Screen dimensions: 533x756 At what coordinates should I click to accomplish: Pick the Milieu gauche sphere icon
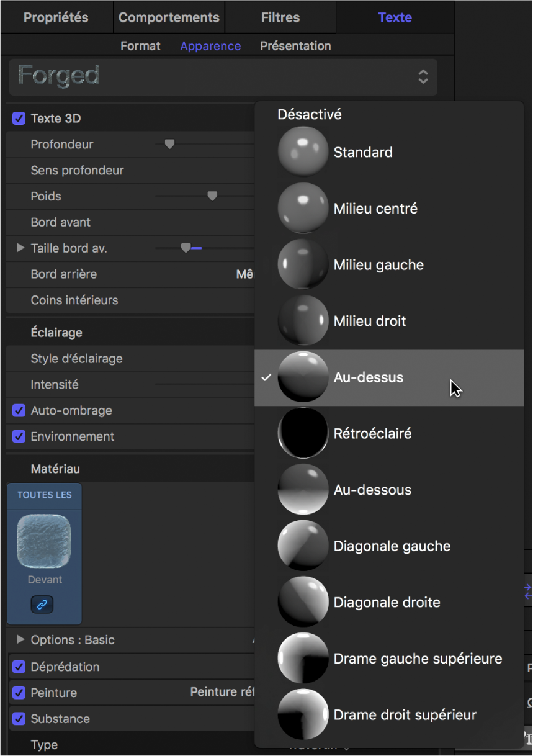click(303, 265)
